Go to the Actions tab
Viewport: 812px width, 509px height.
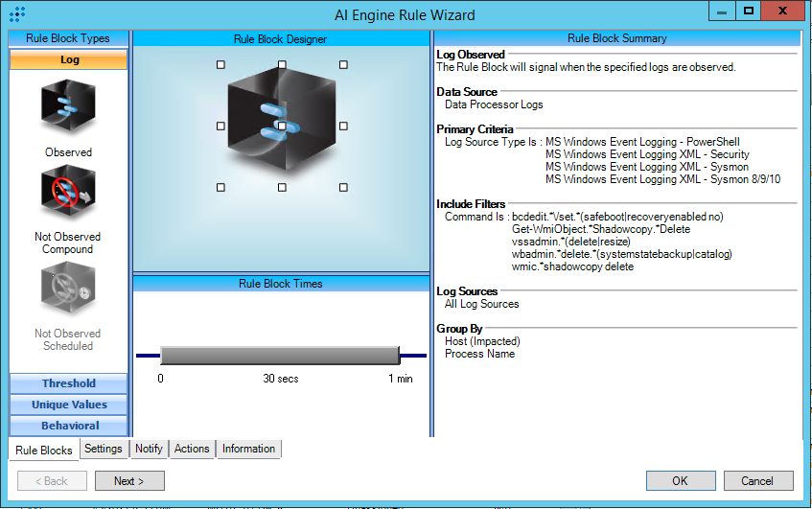point(192,449)
